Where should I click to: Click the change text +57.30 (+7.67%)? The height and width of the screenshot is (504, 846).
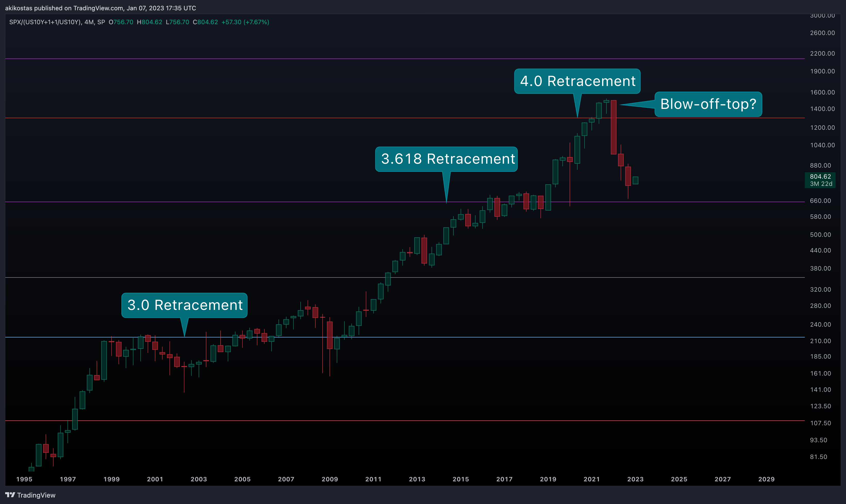tap(245, 22)
